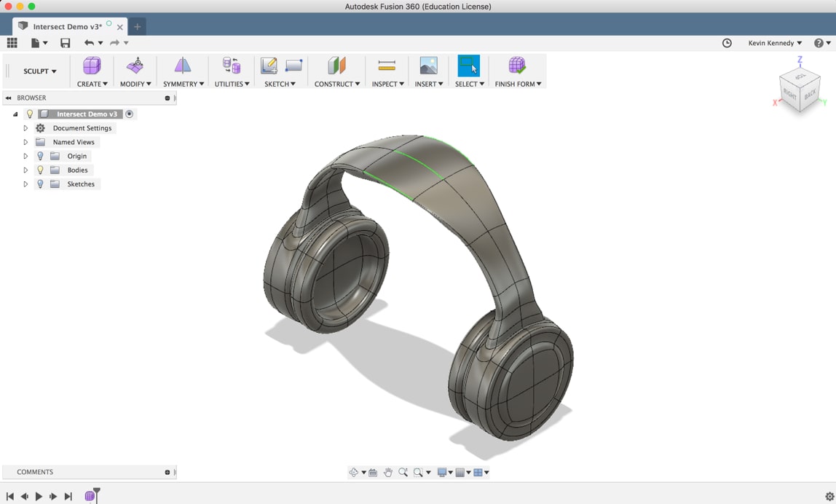Select the Inspect tool icon

pyautogui.click(x=387, y=66)
